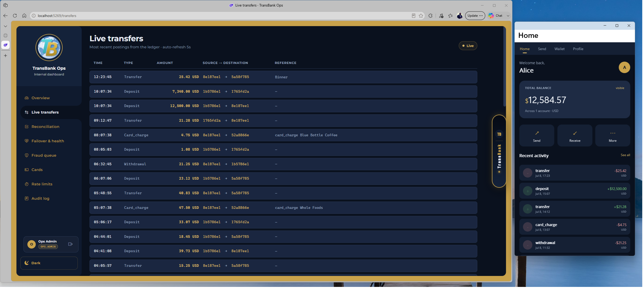Click the Fraud queue shield icon
The width and height of the screenshot is (644, 289).
[27, 155]
